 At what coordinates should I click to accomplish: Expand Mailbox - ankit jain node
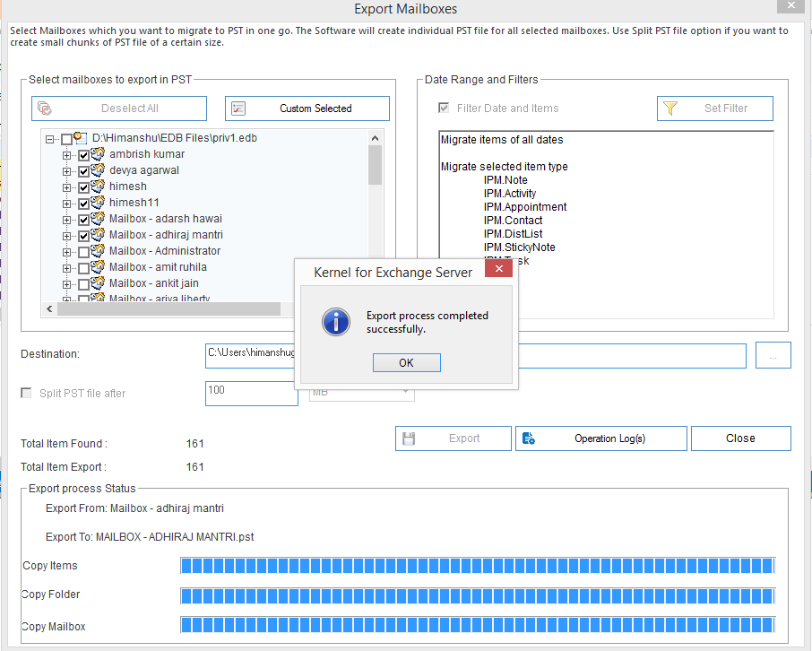(66, 284)
